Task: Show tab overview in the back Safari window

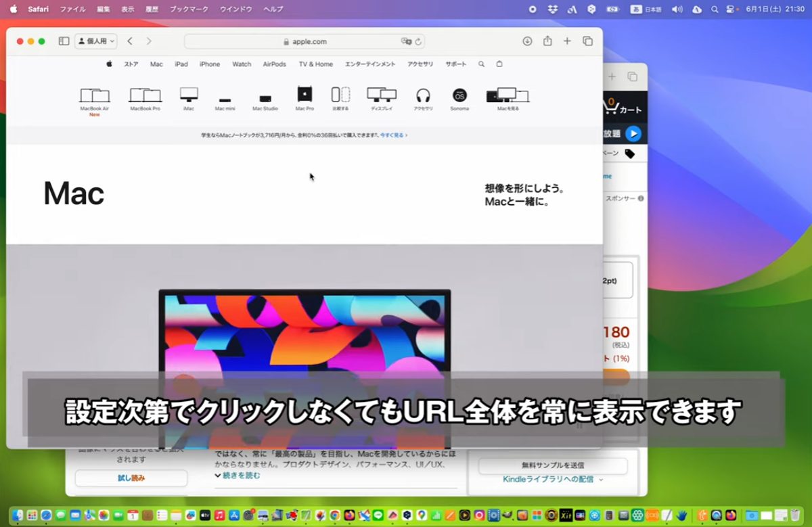Action: [x=632, y=76]
